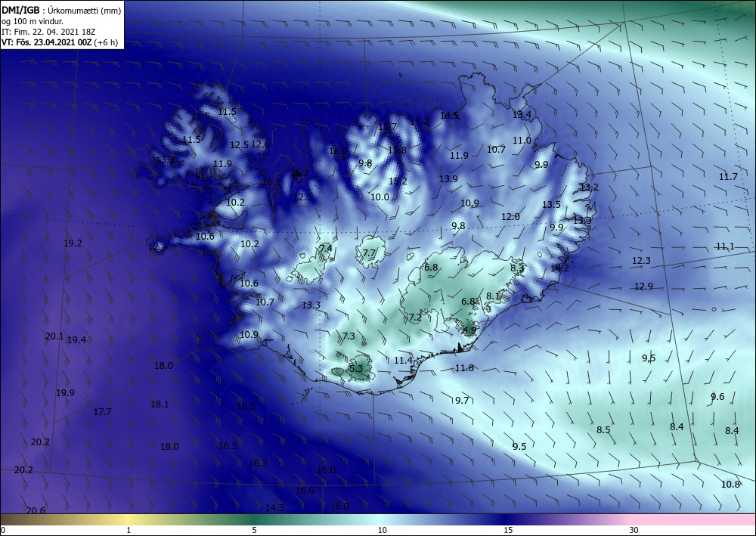Click the map value 20.1 over the ocean
This screenshot has height=536, width=756.
pyautogui.click(x=54, y=336)
